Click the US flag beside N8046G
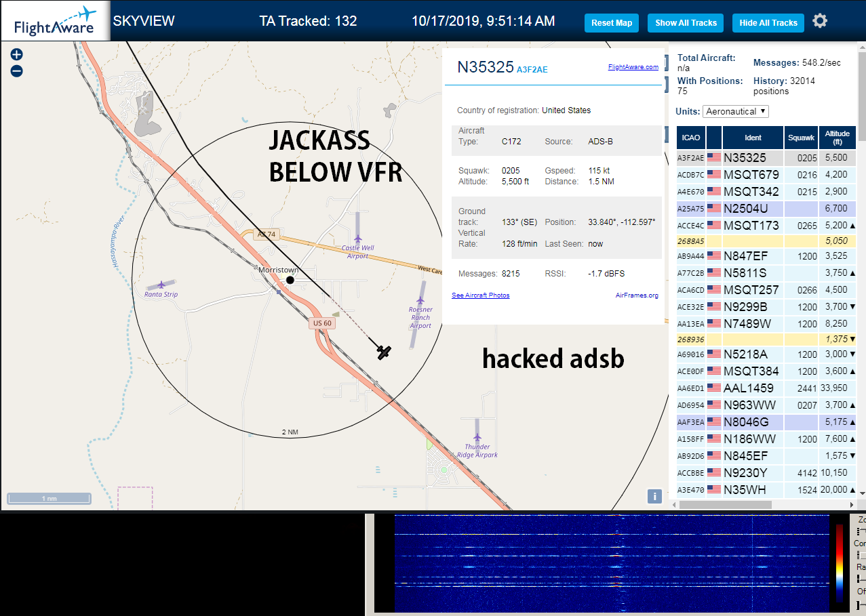866x616 pixels. 714,422
